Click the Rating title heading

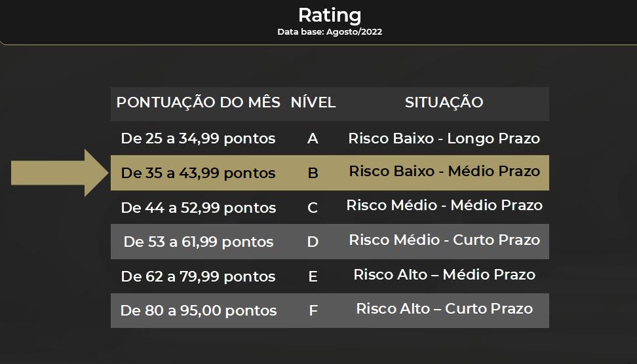[x=330, y=16]
